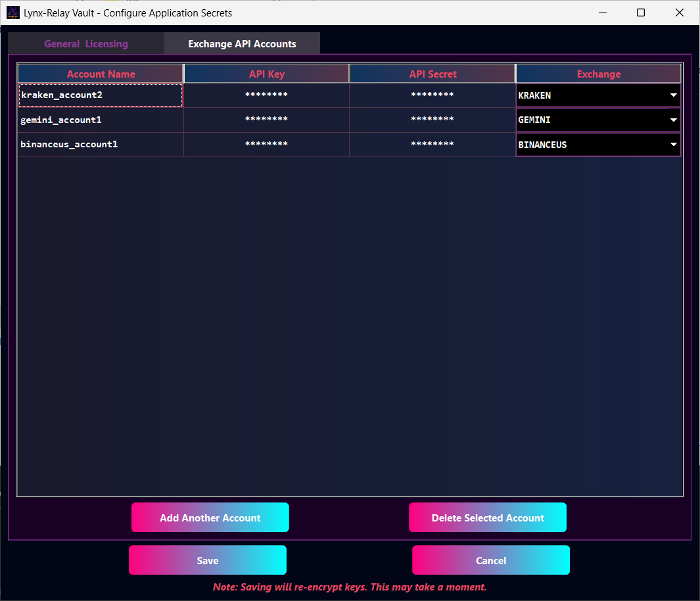Click the Lynx-Relay Vault title bar icon
700x601 pixels.
click(13, 12)
